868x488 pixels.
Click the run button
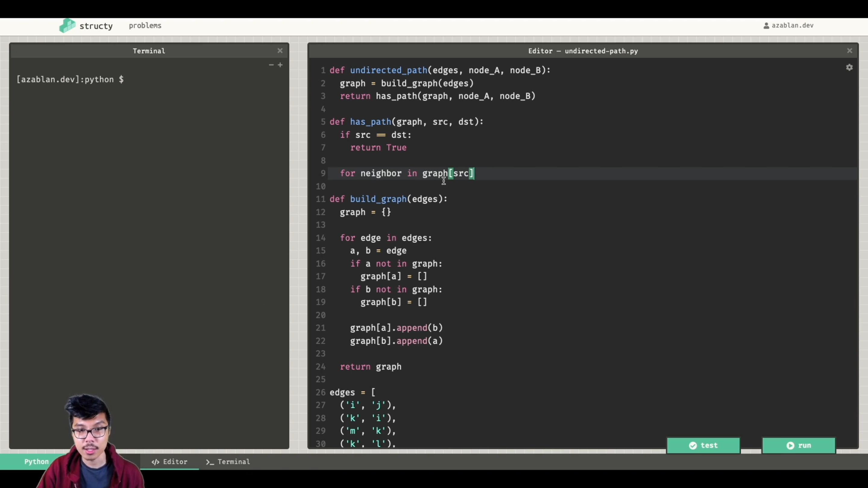pyautogui.click(x=799, y=445)
